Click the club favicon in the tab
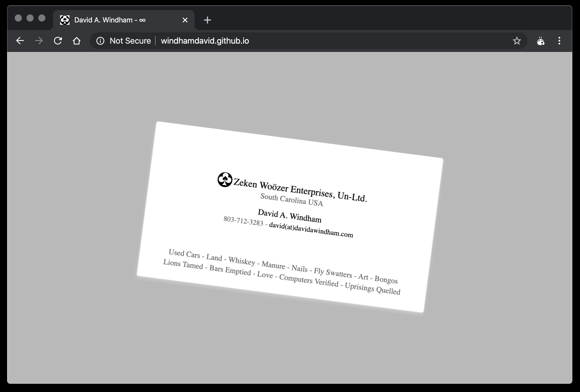The height and width of the screenshot is (392, 580). point(65,20)
